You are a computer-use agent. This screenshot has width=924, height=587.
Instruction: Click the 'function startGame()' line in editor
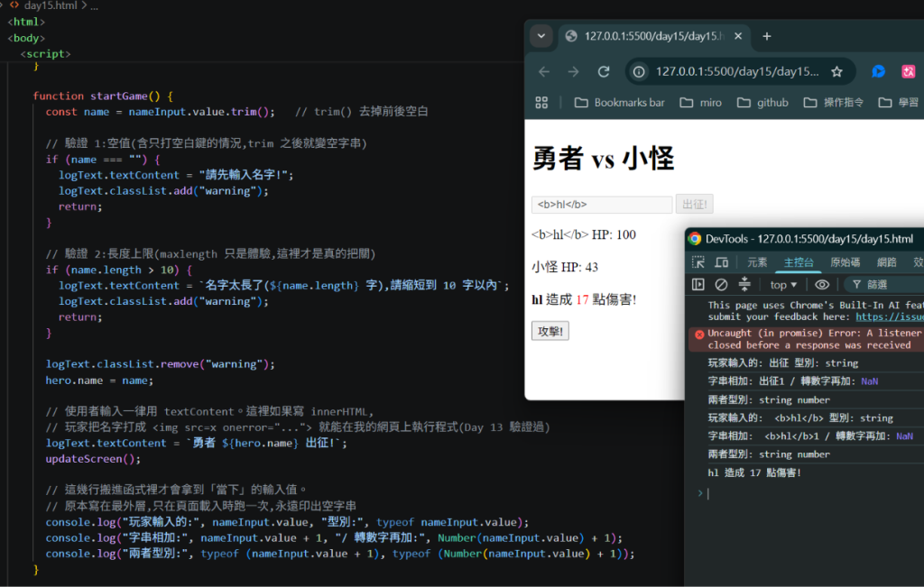103,96
